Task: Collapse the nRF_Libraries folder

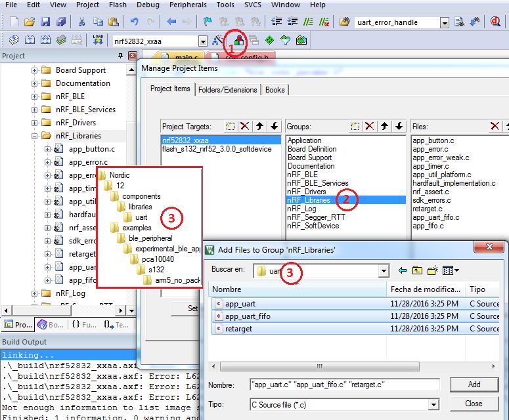Action: coord(34,136)
